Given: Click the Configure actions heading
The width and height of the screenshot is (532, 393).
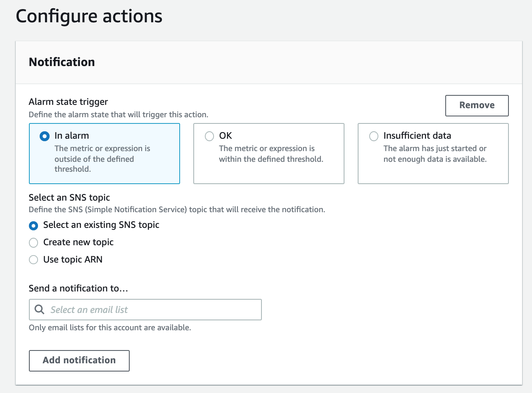Looking at the screenshot, I should 89,17.
